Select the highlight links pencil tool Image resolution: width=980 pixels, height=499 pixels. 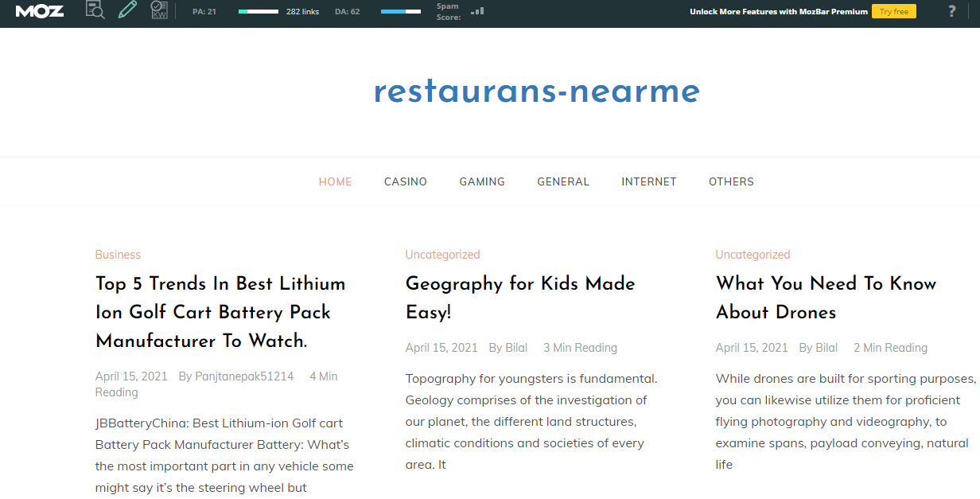(127, 10)
